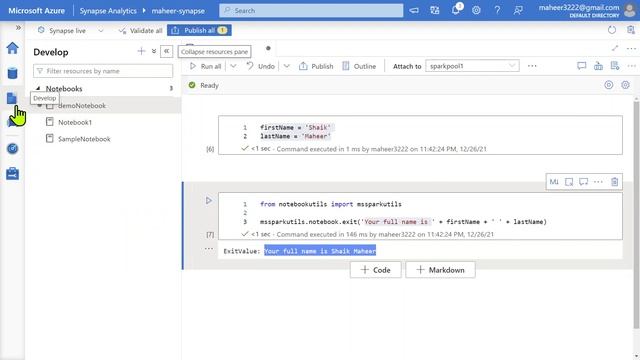
Task: Click Run all
Action: pos(206,66)
